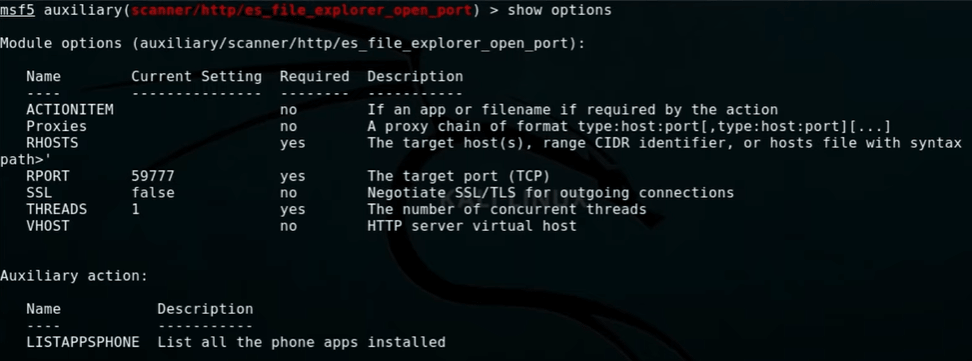The image size is (972, 361).
Task: Select the Proxies option name
Action: (x=56, y=127)
